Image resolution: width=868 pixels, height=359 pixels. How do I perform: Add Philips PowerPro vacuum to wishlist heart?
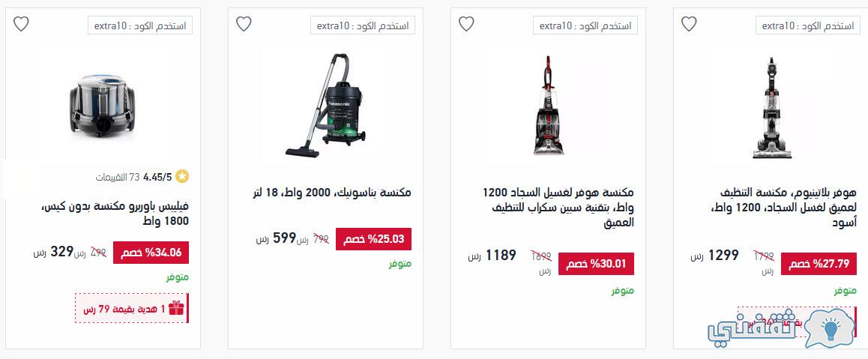pyautogui.click(x=21, y=24)
